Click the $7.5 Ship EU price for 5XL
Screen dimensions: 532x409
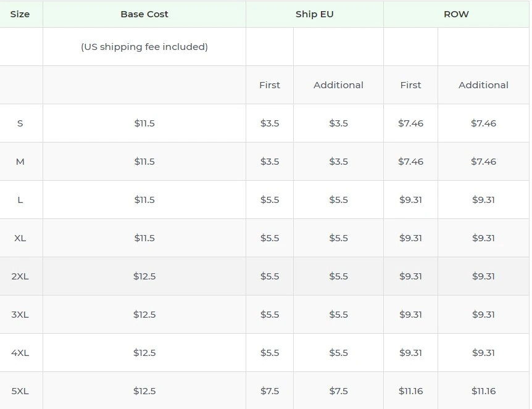269,390
